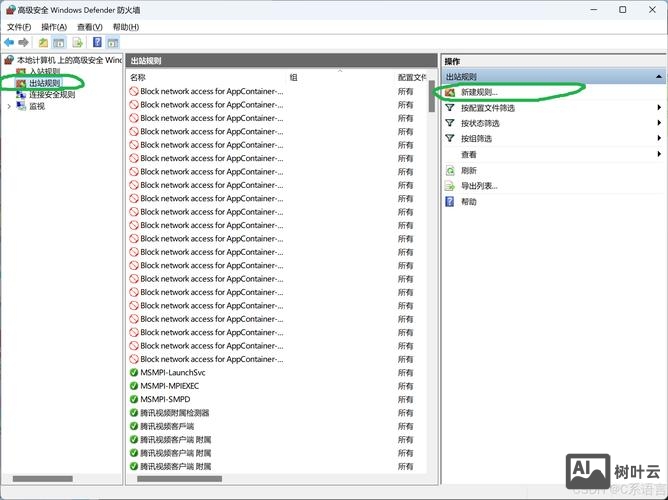
Task: Open the 文件(F) menu
Action: point(19,27)
